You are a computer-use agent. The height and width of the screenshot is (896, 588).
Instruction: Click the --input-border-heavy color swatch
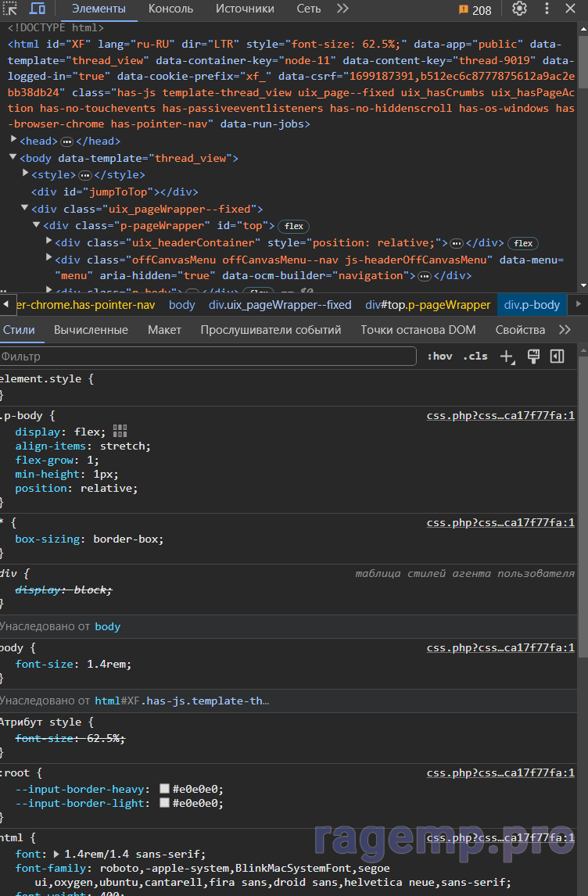coord(164,789)
